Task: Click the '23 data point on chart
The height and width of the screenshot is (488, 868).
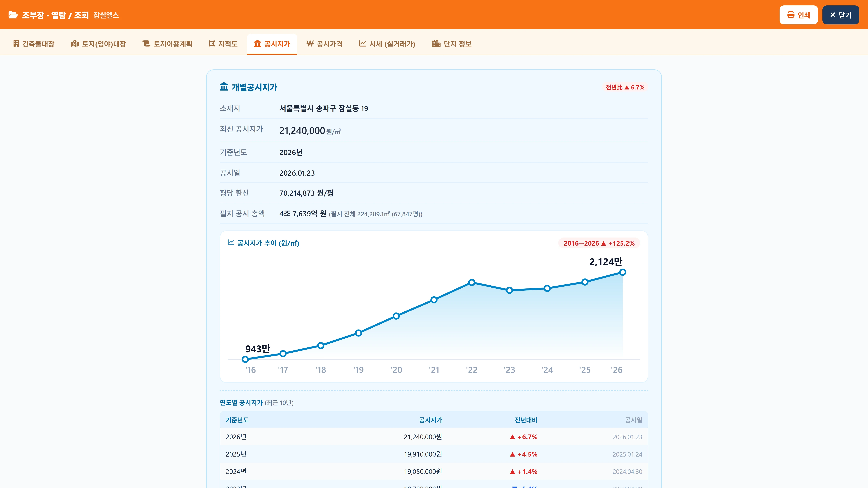Action: (x=509, y=290)
